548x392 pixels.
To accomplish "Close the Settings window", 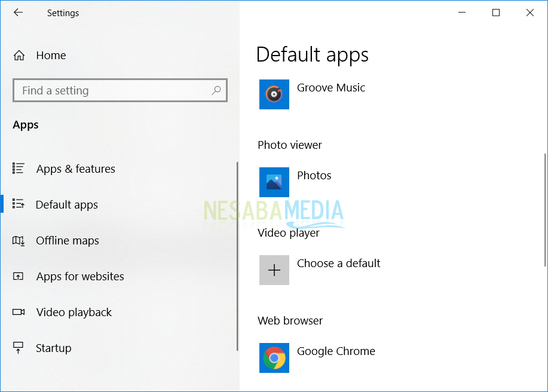I will 530,13.
